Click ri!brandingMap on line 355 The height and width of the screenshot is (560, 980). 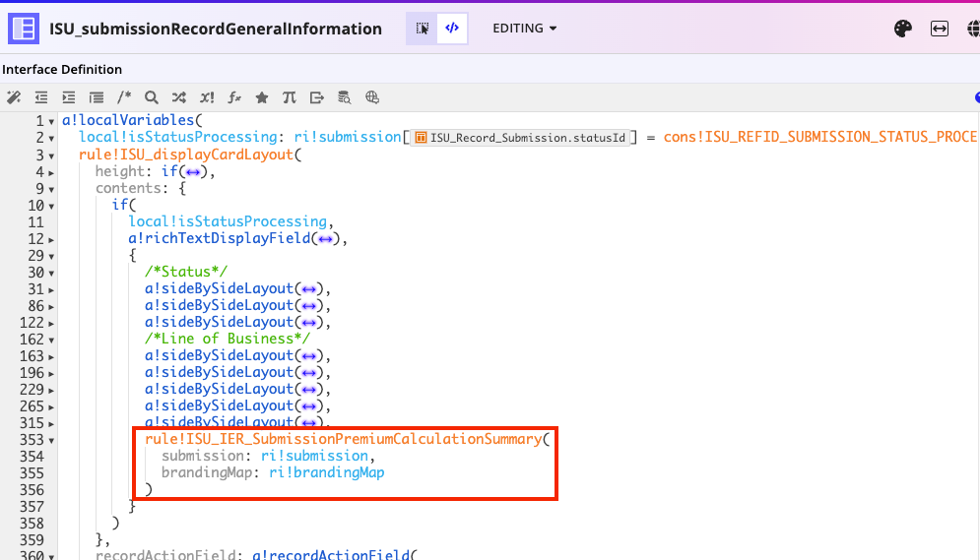(x=326, y=472)
